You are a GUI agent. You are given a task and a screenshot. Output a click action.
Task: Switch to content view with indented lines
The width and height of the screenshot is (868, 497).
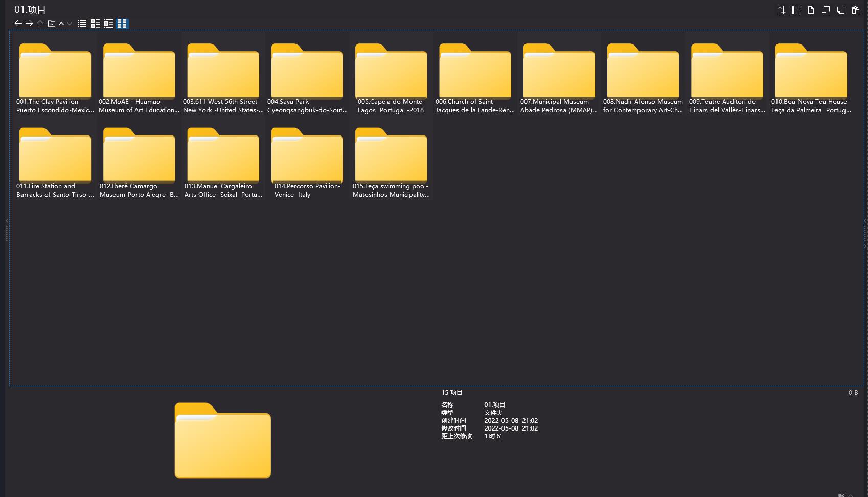(x=108, y=24)
